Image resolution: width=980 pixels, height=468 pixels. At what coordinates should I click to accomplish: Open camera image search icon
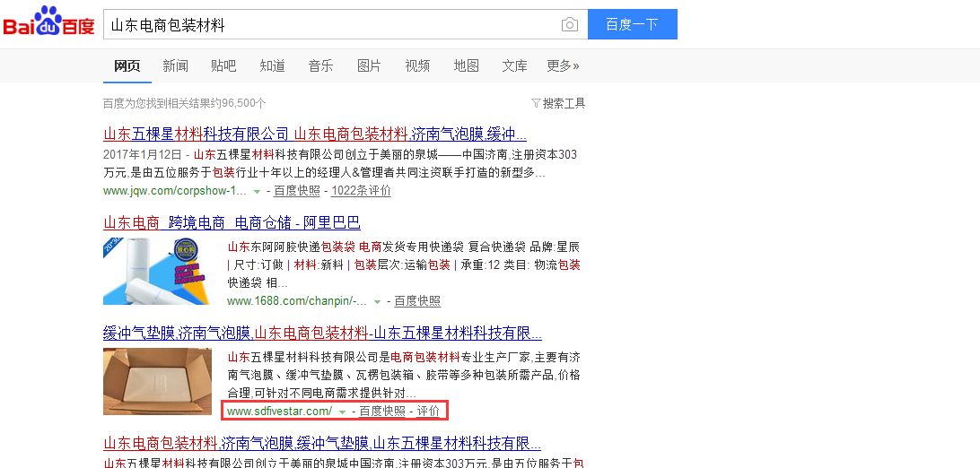tap(569, 25)
